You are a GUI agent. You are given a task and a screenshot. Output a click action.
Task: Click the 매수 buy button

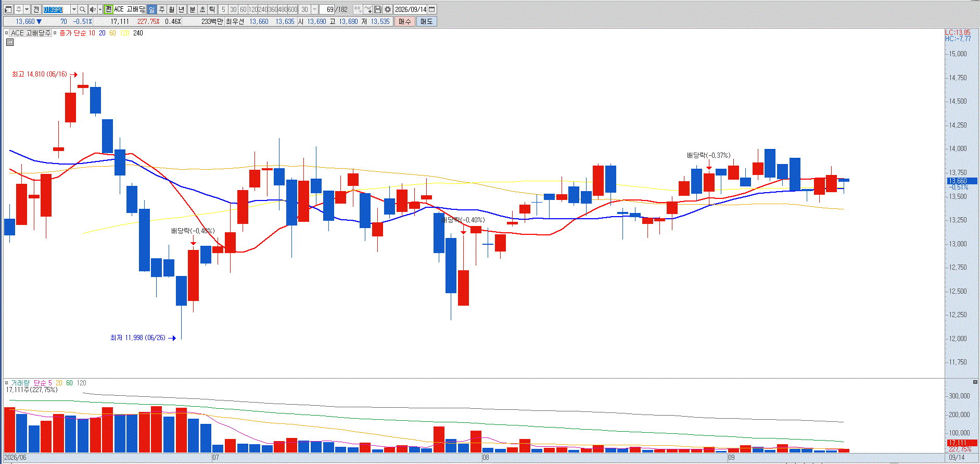(x=405, y=21)
